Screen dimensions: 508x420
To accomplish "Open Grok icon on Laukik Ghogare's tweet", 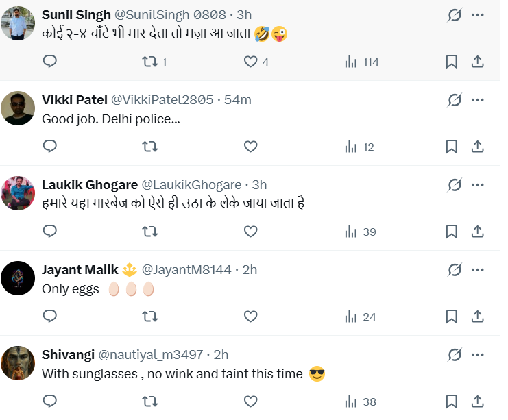I will pos(454,185).
